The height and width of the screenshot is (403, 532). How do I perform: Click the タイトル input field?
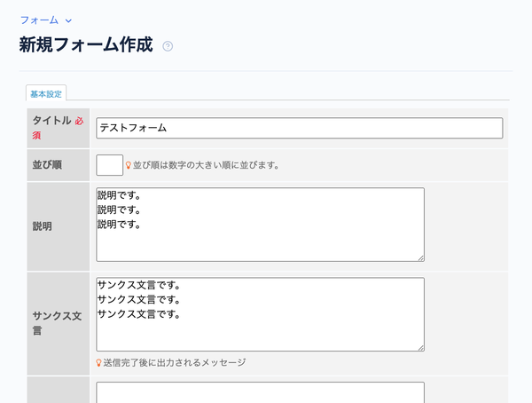click(x=300, y=128)
